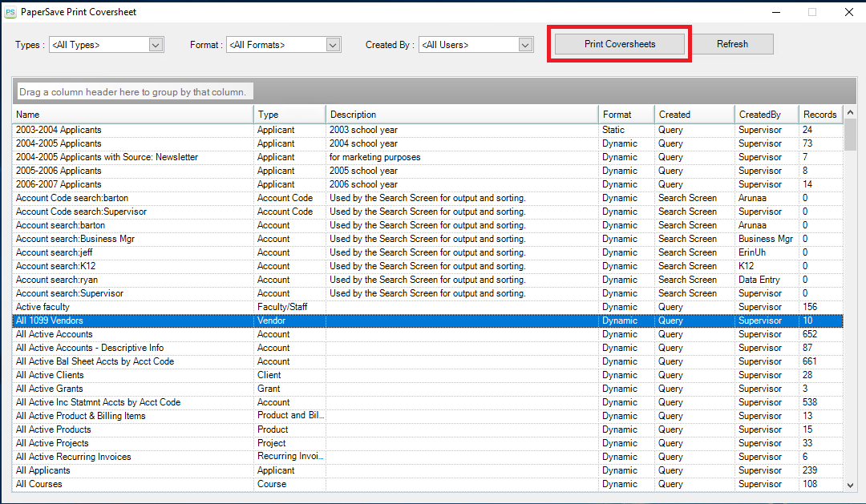Screen dimensions: 866x504
Task: Click the Print Coversheets button
Action: 619,44
